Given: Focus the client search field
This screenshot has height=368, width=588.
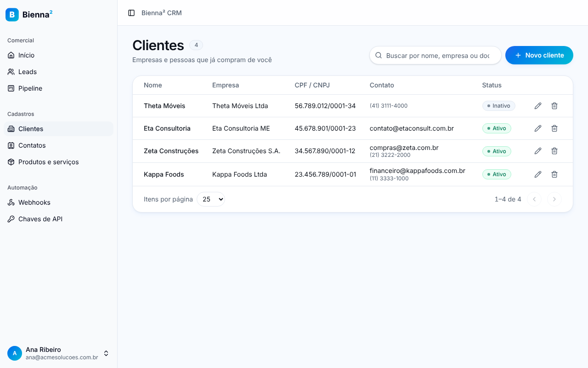Looking at the screenshot, I should coord(435,55).
